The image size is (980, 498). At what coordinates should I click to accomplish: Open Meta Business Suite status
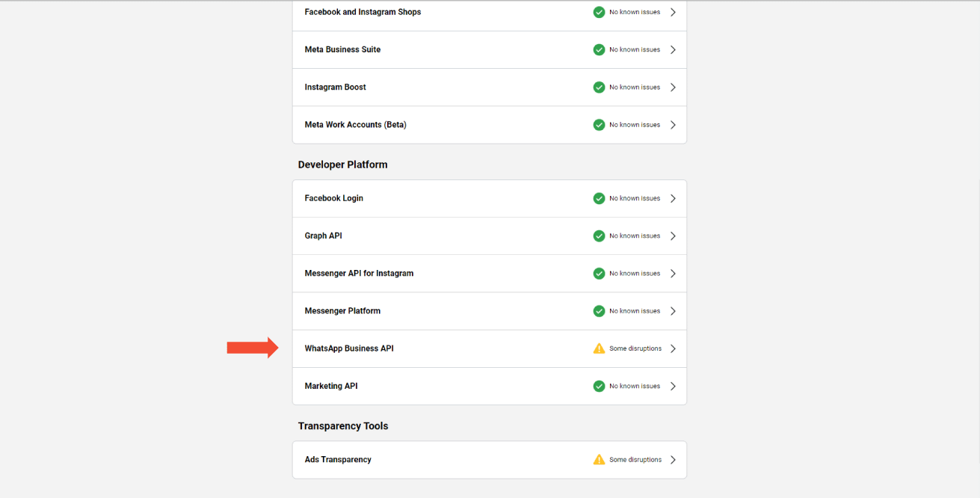[x=490, y=49]
